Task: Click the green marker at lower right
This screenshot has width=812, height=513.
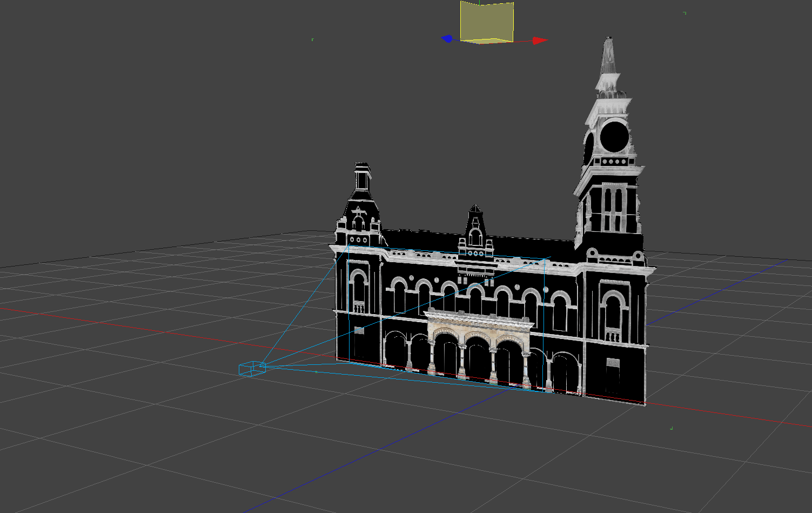Action: 671,428
